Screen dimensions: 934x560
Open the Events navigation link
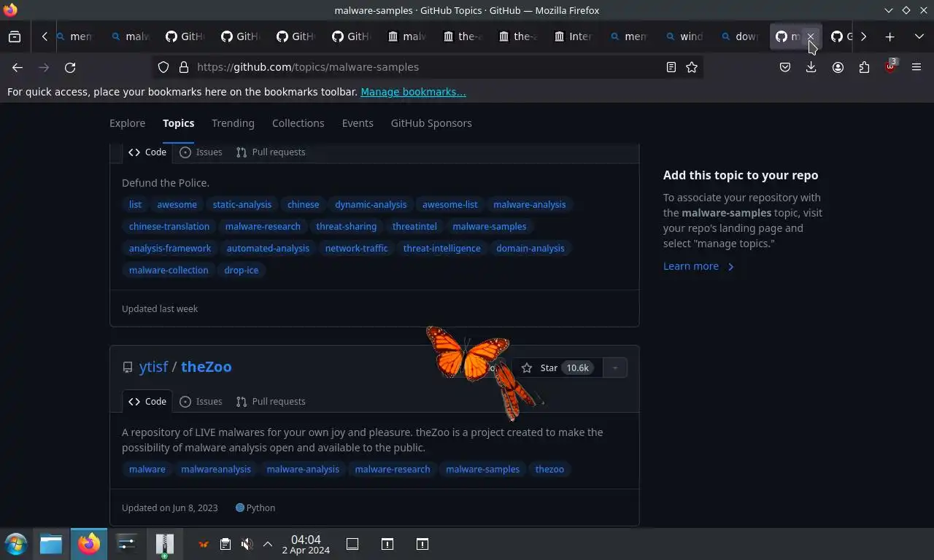(358, 123)
